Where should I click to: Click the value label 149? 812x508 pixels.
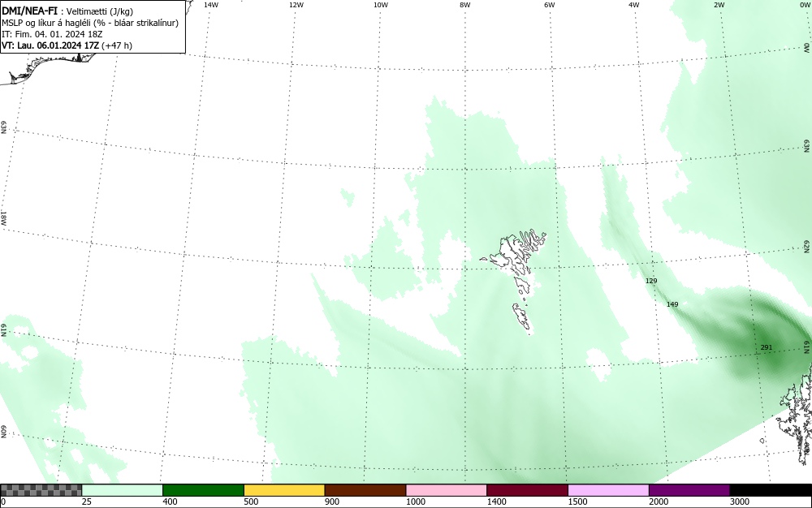pos(672,304)
